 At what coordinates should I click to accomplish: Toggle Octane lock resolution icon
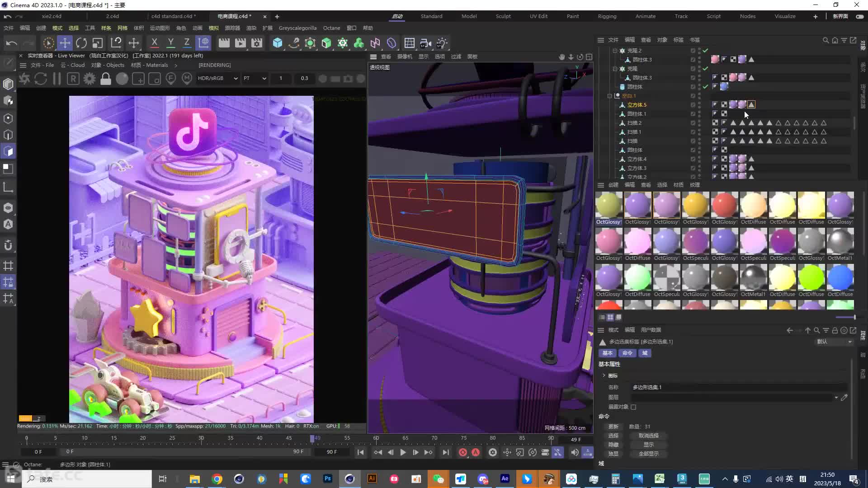[106, 79]
